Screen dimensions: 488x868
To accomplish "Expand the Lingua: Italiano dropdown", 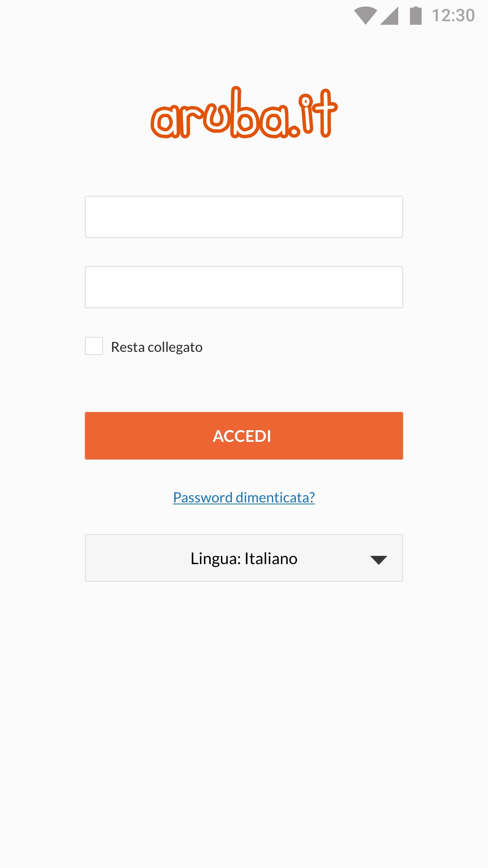I will pos(244,558).
